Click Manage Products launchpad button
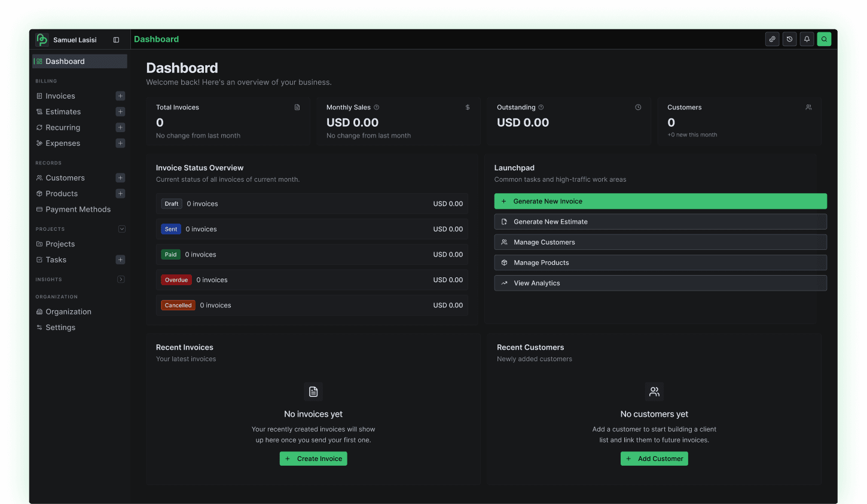Viewport: 867px width, 504px height. coord(661,262)
